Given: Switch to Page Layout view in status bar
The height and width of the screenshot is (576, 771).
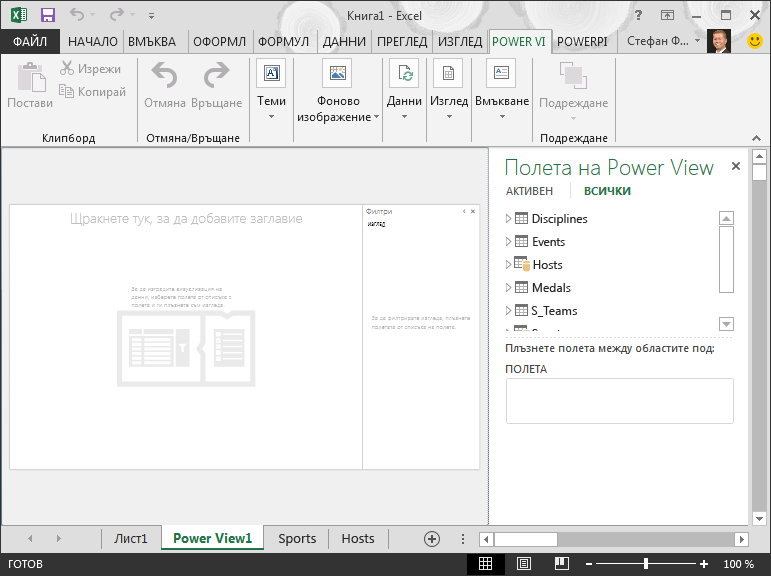Looking at the screenshot, I should point(524,564).
